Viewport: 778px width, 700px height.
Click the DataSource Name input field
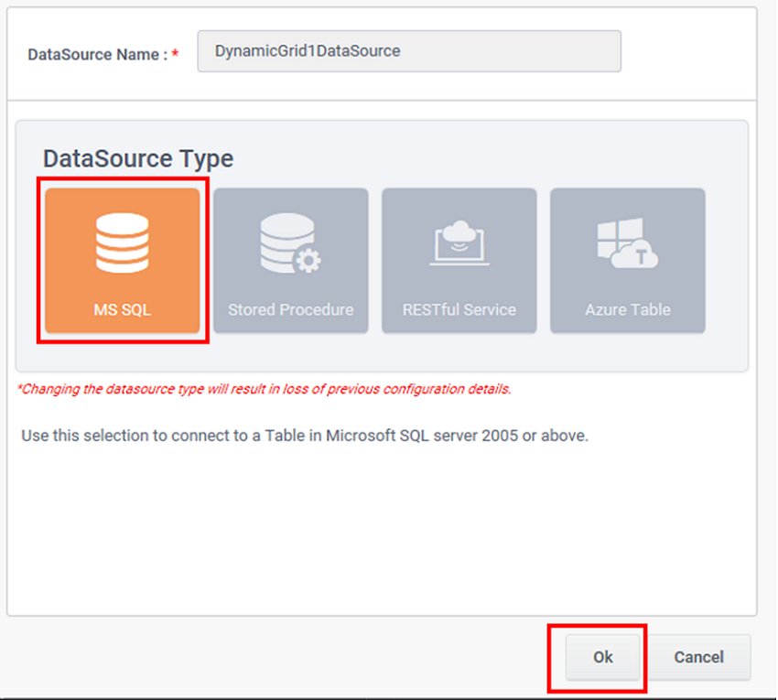409,51
